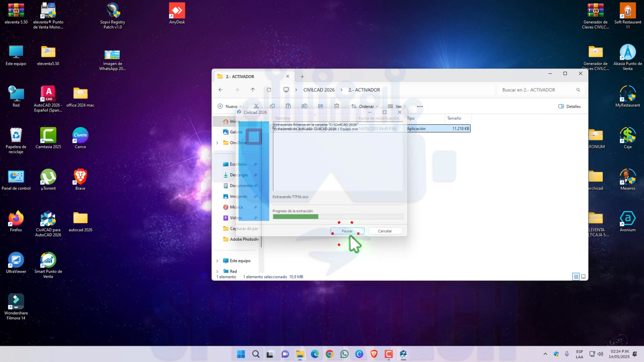644x362 pixels.
Task: Select the AutoCAD 2026 desktop shortcut
Action: point(48,99)
